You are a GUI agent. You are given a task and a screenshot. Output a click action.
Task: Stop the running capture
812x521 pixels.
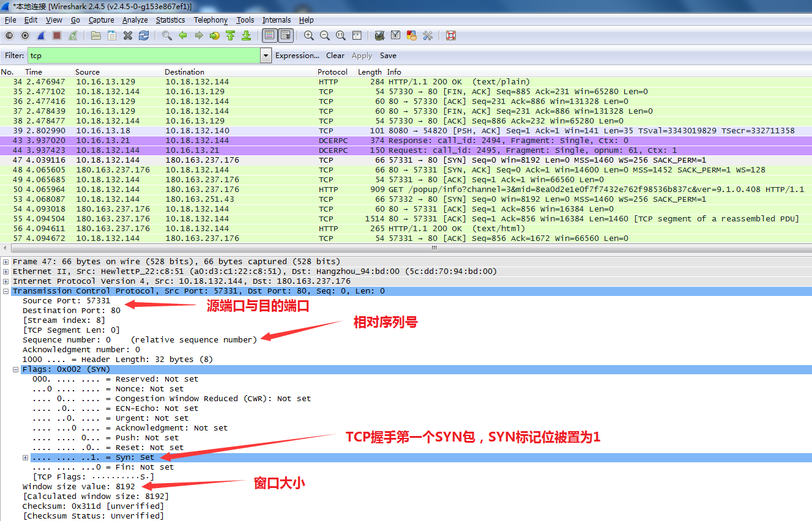click(57, 35)
